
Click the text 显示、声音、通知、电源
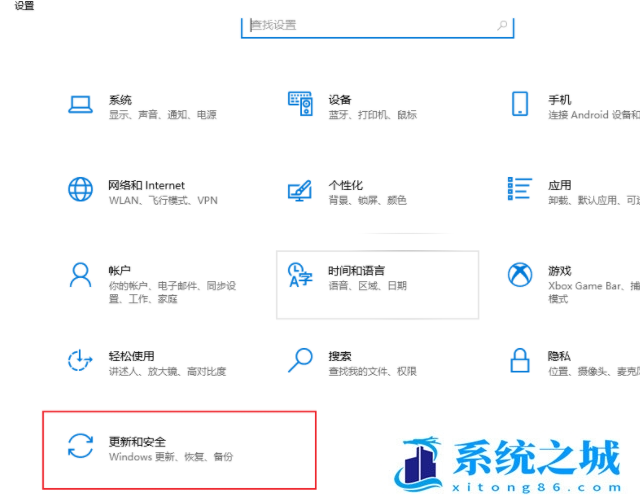tap(162, 115)
